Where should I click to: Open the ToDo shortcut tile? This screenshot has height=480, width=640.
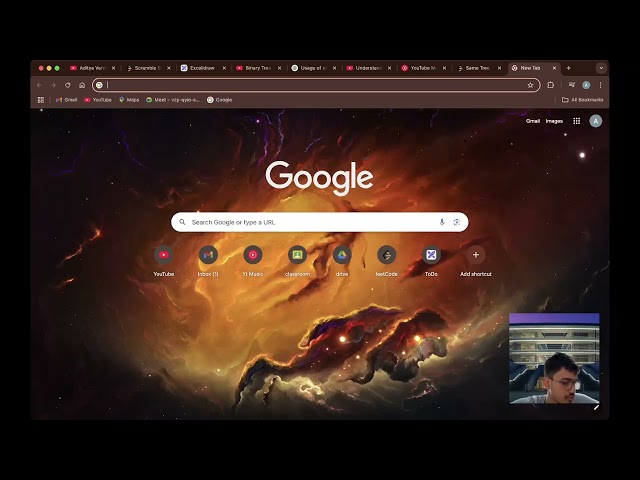431,261
